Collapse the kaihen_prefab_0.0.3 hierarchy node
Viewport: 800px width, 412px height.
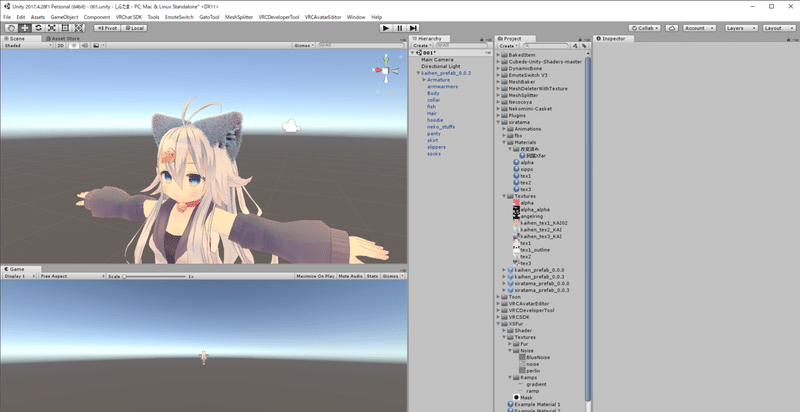coord(418,73)
